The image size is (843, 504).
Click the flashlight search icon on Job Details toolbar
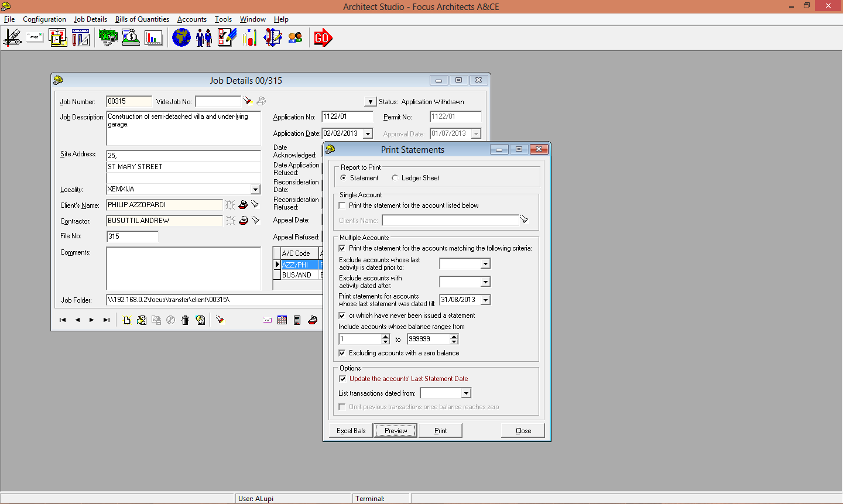pyautogui.click(x=220, y=320)
